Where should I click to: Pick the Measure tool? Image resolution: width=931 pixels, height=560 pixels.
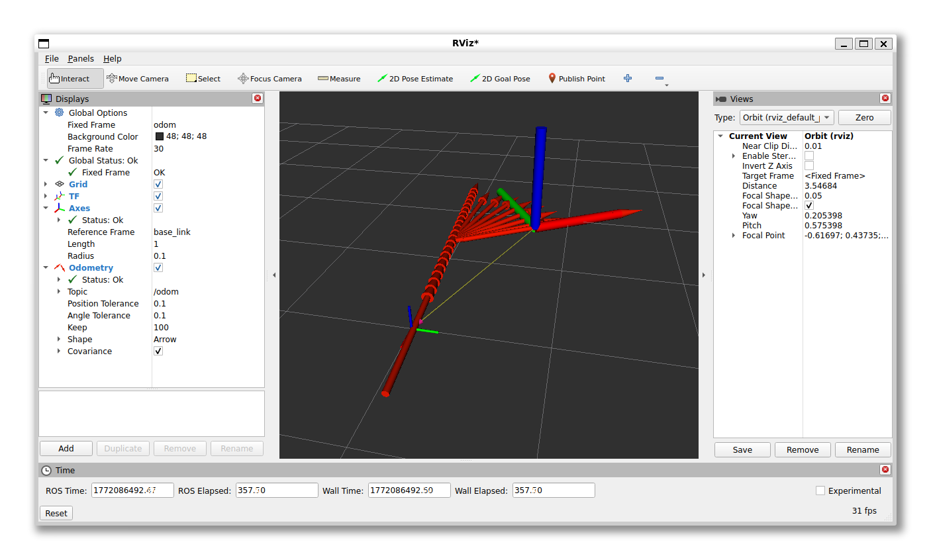point(339,79)
